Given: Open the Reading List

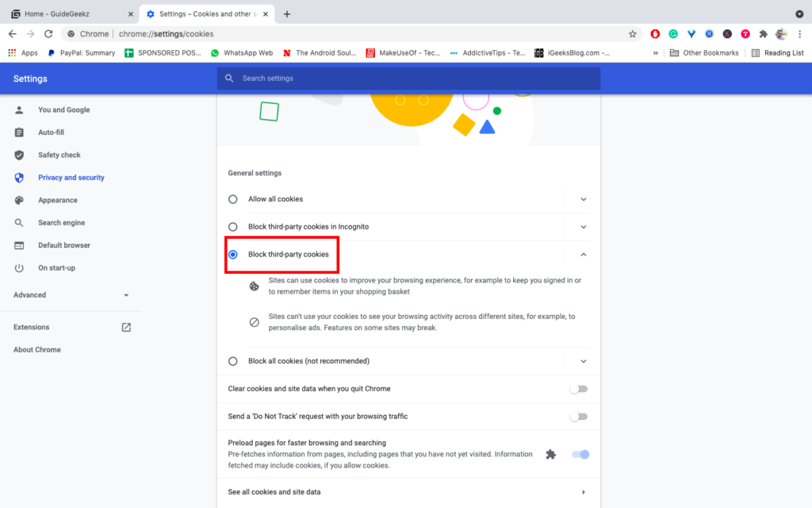Looking at the screenshot, I should point(777,53).
